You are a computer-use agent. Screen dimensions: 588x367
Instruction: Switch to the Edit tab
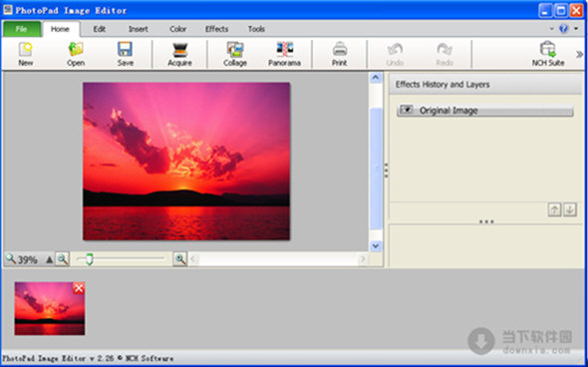[x=100, y=29]
